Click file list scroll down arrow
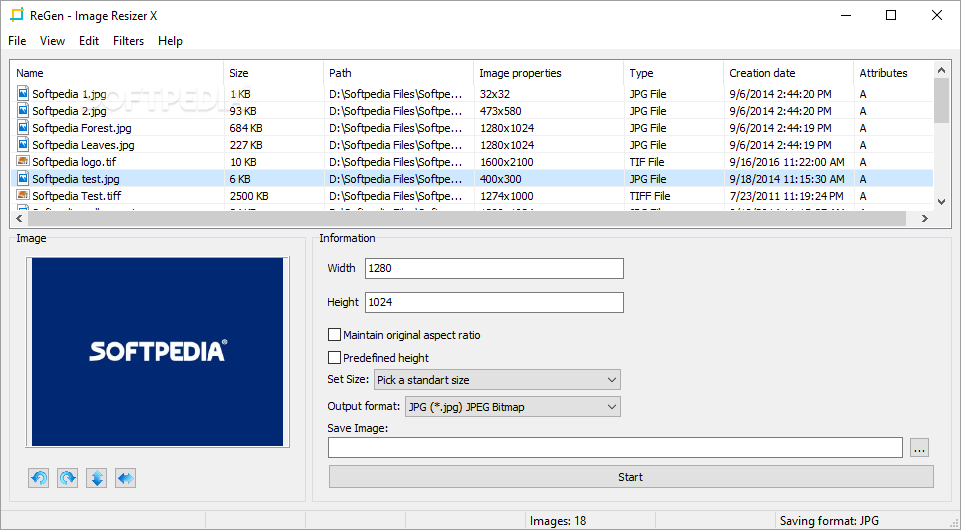961x530 pixels. coord(942,202)
